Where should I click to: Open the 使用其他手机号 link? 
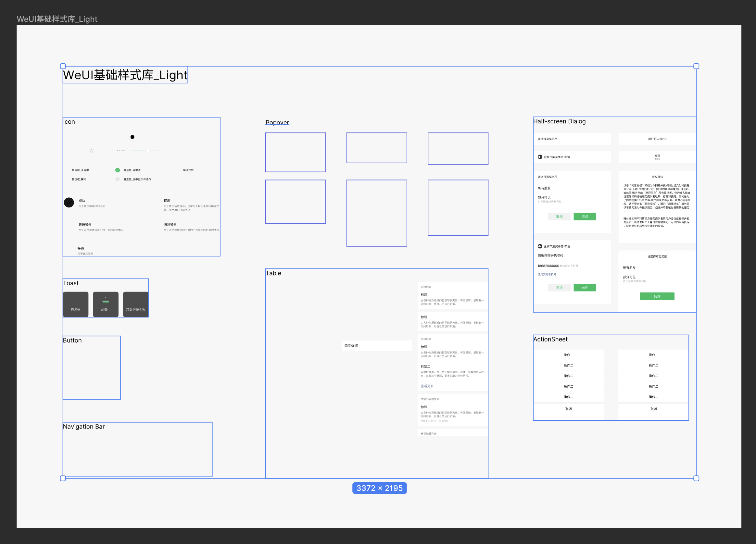click(547, 274)
